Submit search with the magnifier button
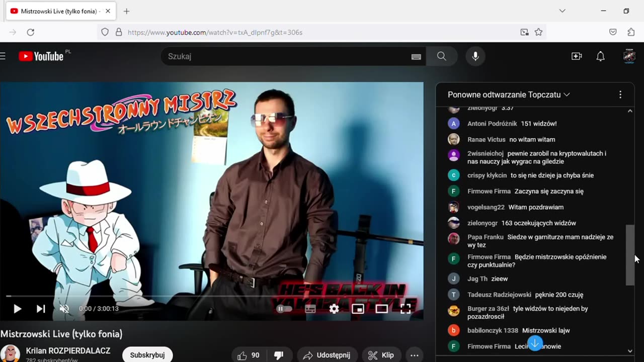Viewport: 644px width, 362px height. tap(442, 56)
